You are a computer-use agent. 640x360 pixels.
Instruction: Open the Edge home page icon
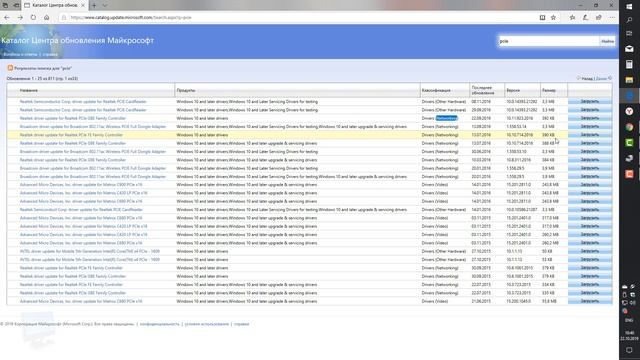[x=47, y=18]
